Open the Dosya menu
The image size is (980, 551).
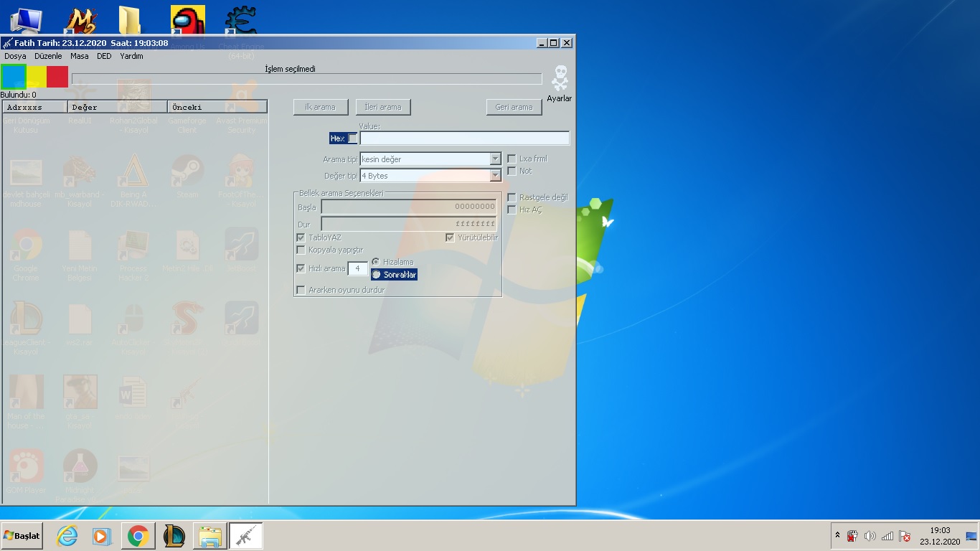(x=15, y=56)
